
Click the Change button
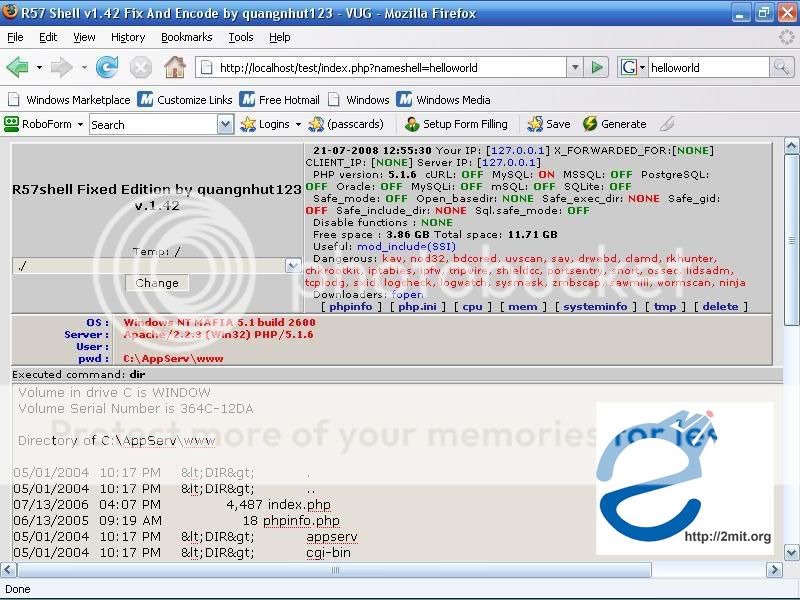[157, 283]
